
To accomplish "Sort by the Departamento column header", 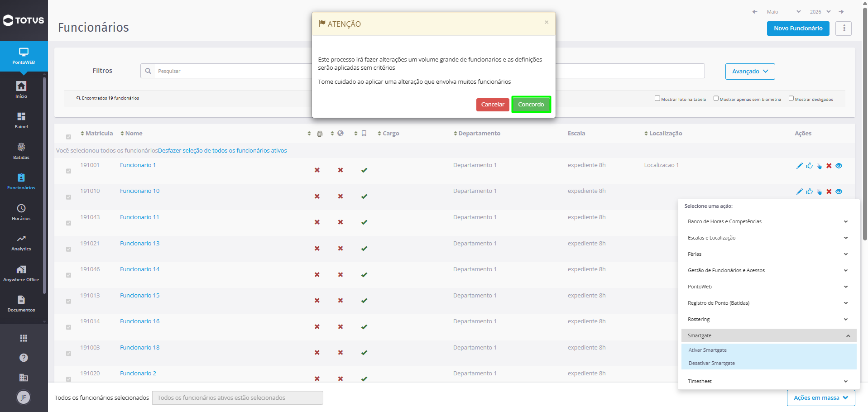I will click(477, 134).
